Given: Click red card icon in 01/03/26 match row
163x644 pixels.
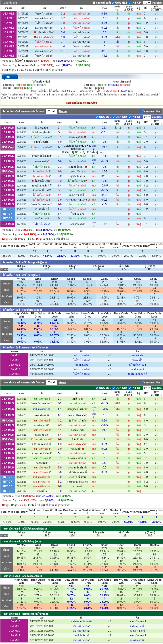Looking at the screenshot, I should pyautogui.click(x=89, y=200).
